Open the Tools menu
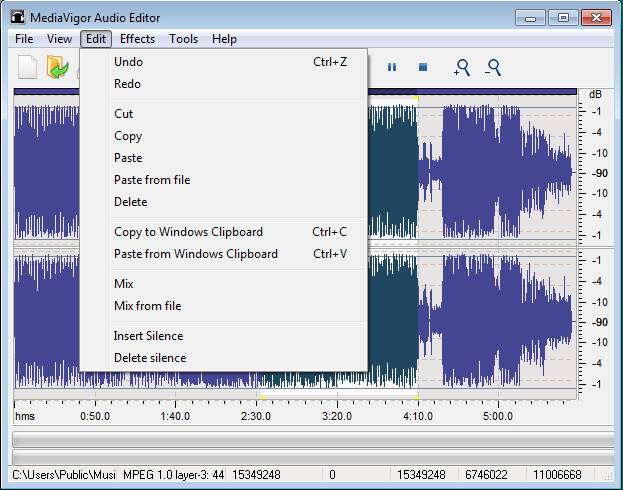Screen dimensions: 623x490 click(x=183, y=39)
